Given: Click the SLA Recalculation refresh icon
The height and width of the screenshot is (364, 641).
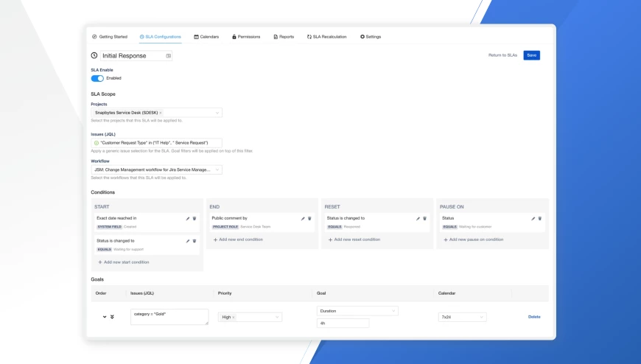Looking at the screenshot, I should click(309, 37).
